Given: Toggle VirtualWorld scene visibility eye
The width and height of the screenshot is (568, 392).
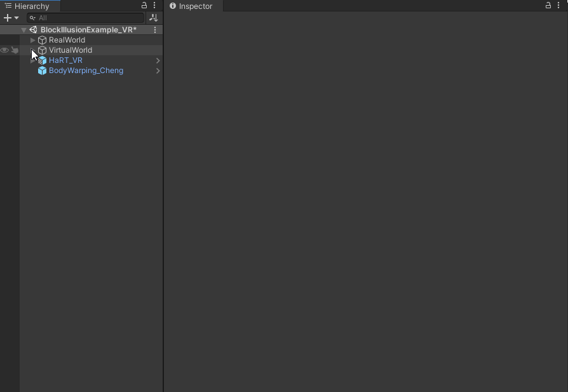Looking at the screenshot, I should click(4, 50).
